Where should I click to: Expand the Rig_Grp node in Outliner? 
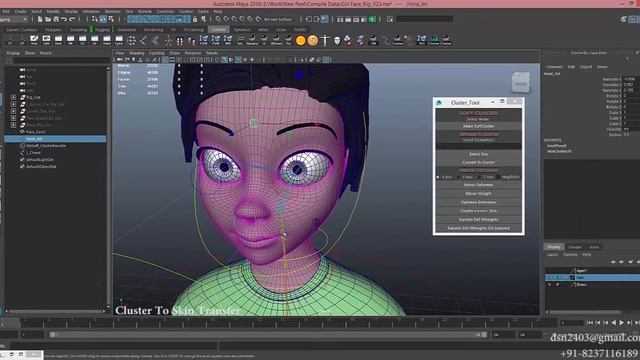point(13,98)
